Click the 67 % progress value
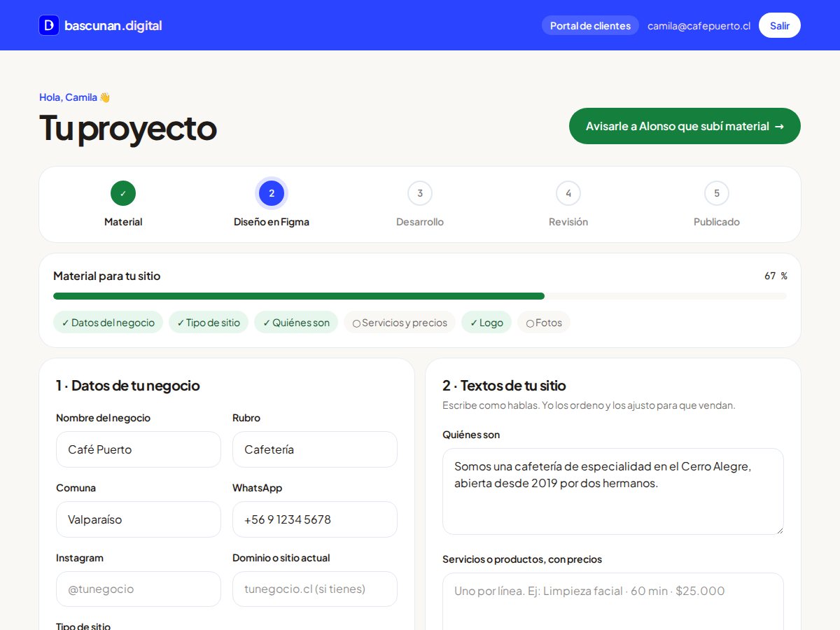Viewport: 840px width, 630px height. 776,276
